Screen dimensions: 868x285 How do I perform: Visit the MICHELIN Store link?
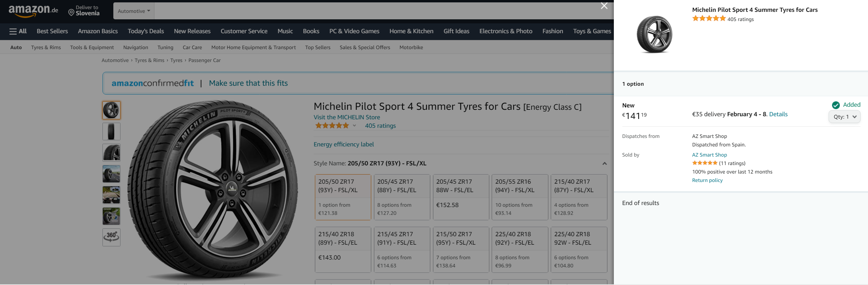pos(347,117)
